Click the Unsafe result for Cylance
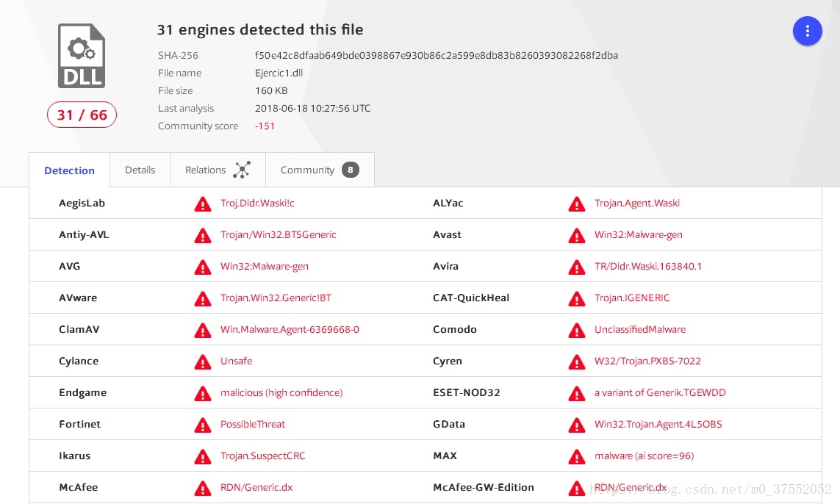 point(236,361)
